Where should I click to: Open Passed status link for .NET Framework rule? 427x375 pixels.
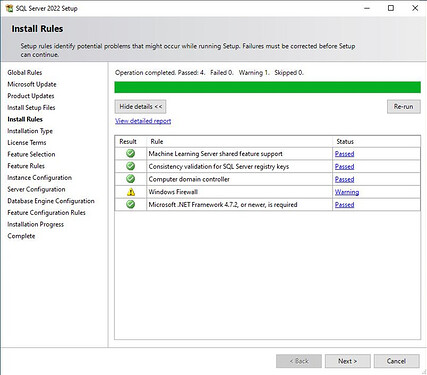point(344,205)
